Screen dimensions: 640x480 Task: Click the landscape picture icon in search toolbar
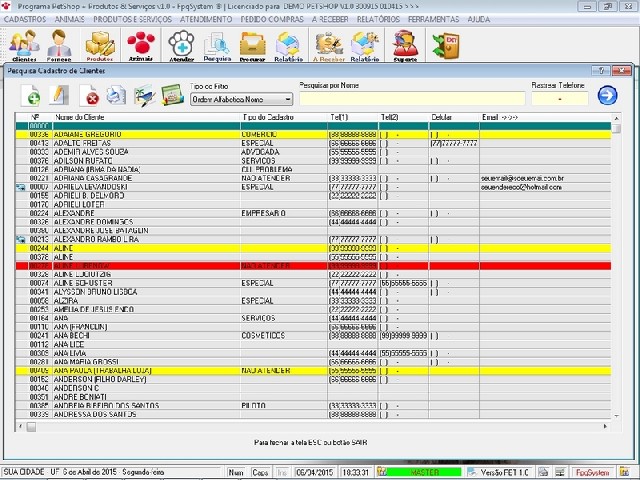pos(144,96)
